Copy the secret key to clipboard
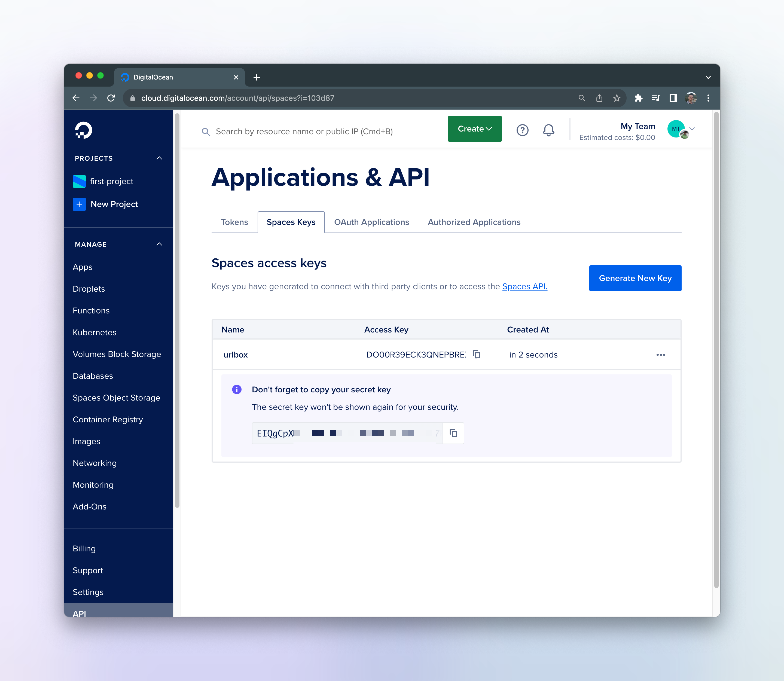This screenshot has height=681, width=784. tap(453, 433)
